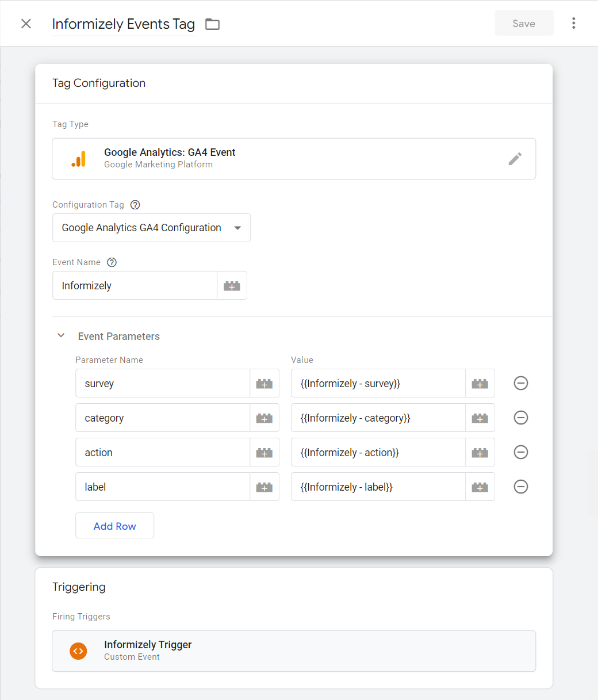
Task: Click the folder icon beside tag name
Action: (x=213, y=24)
